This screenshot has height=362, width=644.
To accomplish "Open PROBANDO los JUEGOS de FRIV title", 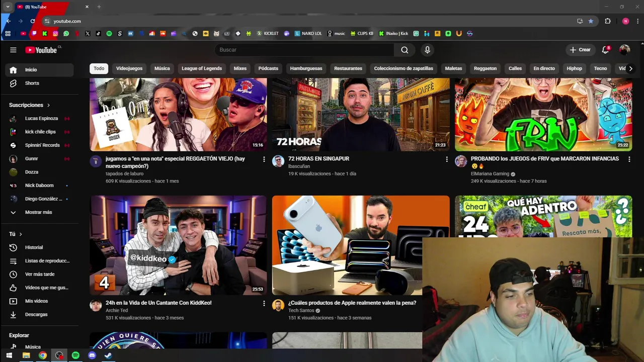I will pyautogui.click(x=545, y=159).
